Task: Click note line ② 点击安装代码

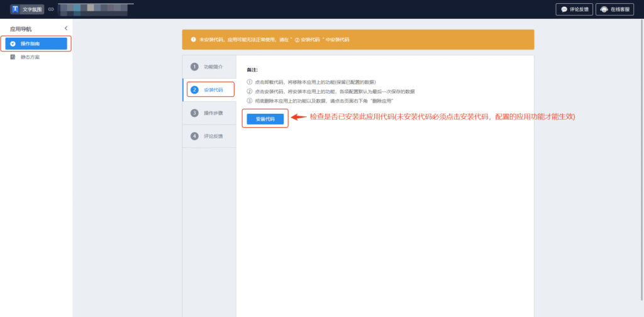Action: click(x=331, y=92)
